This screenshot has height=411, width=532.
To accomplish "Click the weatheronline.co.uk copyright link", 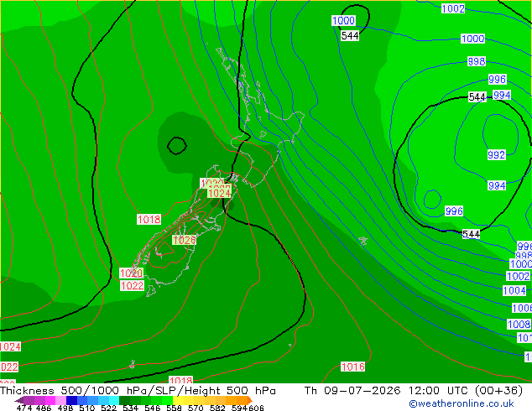I will tap(461, 403).
